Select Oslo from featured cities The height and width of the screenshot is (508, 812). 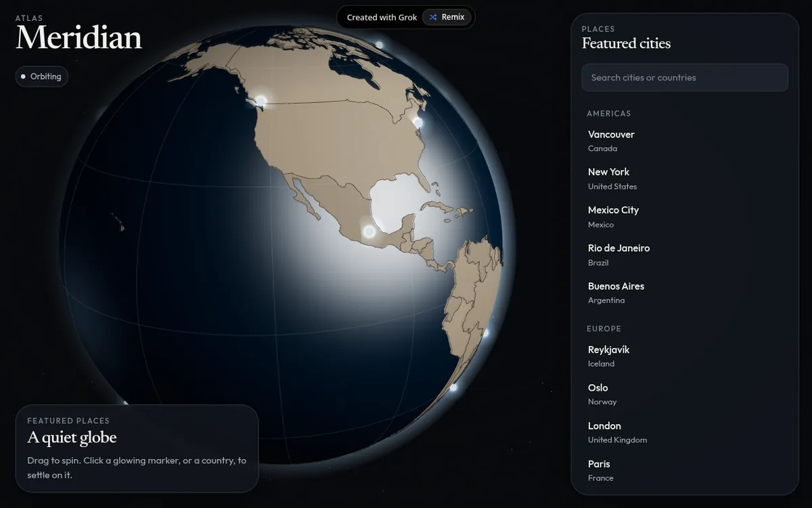click(685, 394)
